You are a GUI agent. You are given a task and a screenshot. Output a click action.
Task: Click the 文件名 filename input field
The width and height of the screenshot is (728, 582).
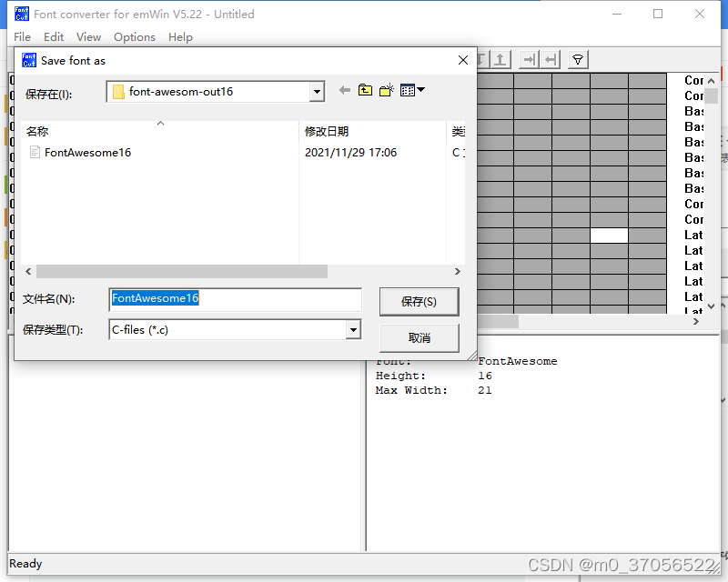[236, 299]
